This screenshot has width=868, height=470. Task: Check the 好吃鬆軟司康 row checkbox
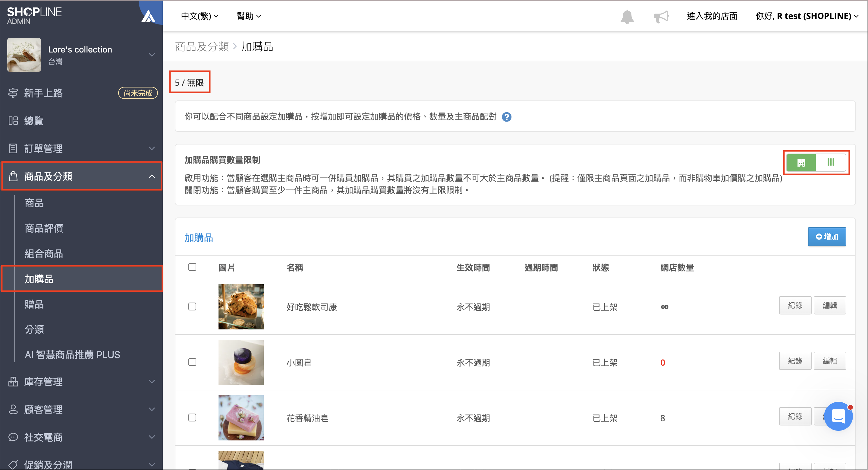coord(192,306)
